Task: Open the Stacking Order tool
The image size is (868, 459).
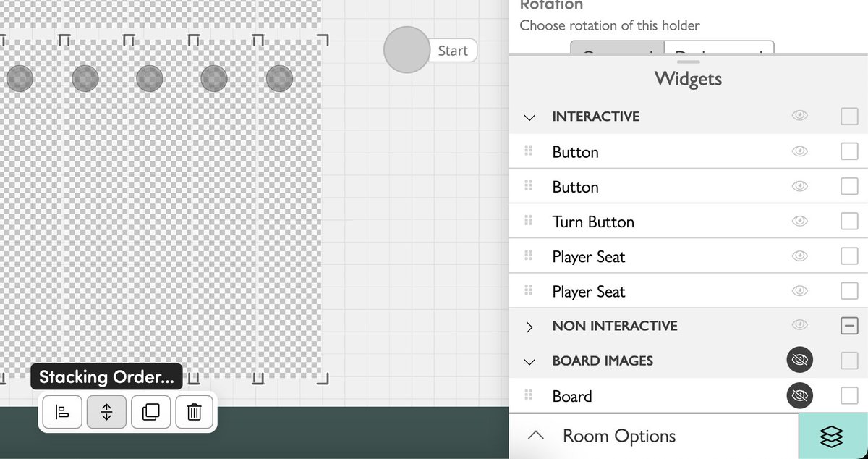Action: pos(106,412)
